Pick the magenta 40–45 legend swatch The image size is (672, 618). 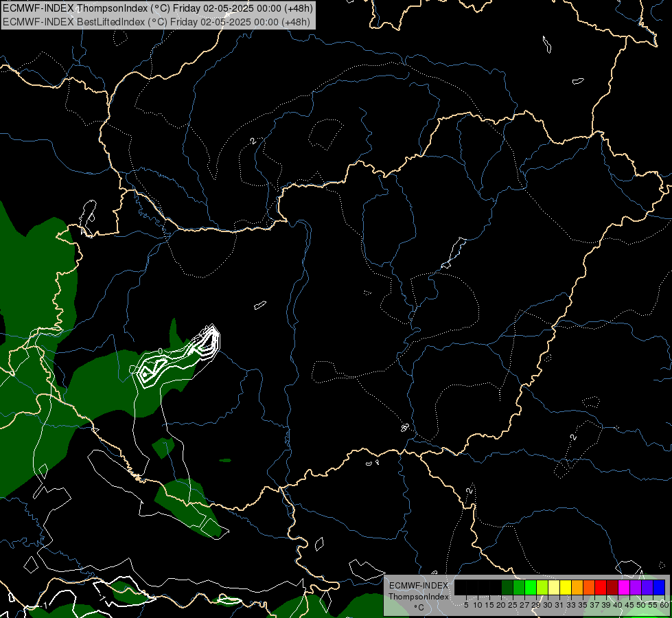(x=624, y=588)
